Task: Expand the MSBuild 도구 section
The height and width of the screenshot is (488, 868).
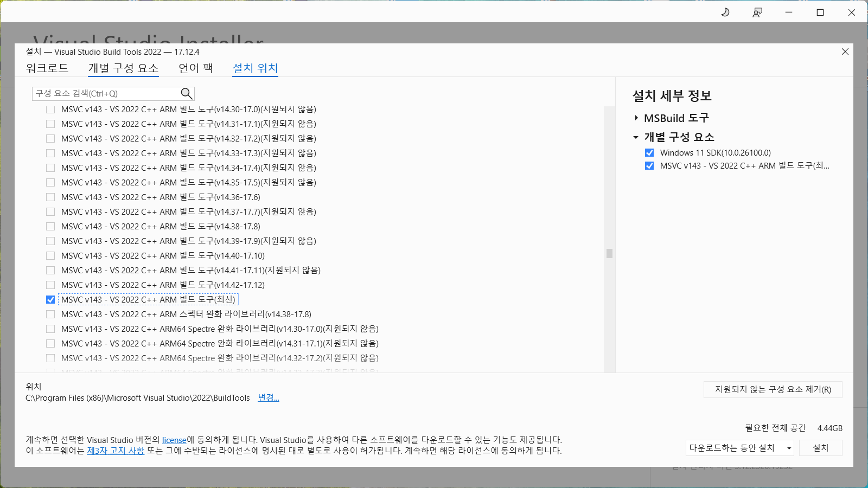Action: tap(636, 118)
